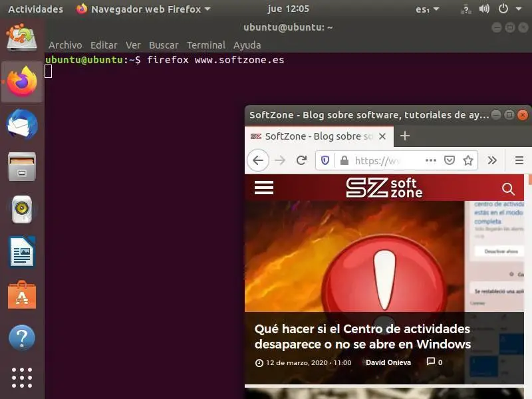Select the SoftZone browser tab

(319, 136)
